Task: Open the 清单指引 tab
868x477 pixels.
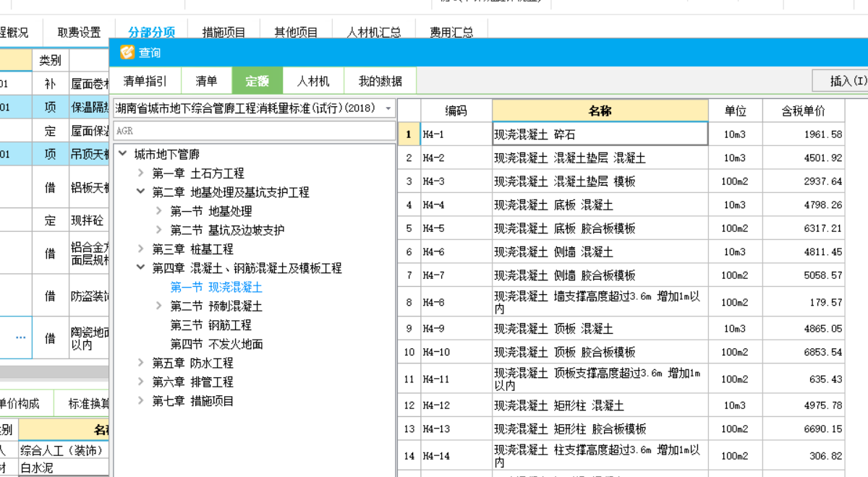Action: (145, 81)
